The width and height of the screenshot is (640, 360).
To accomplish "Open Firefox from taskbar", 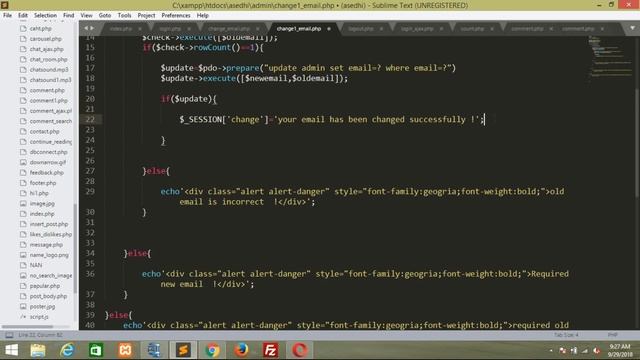I will coord(241,350).
